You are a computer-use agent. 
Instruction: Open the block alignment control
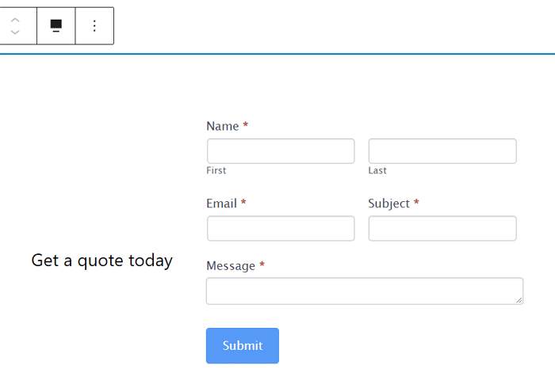pyautogui.click(x=56, y=26)
